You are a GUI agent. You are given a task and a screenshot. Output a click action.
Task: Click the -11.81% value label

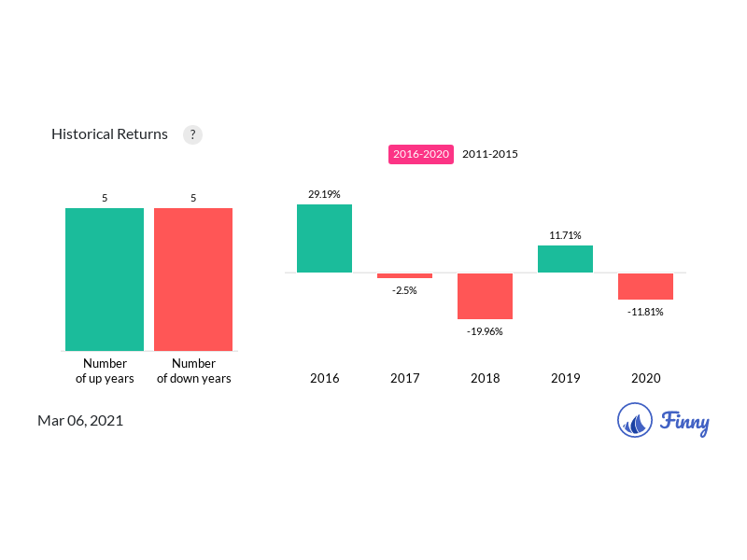(645, 312)
